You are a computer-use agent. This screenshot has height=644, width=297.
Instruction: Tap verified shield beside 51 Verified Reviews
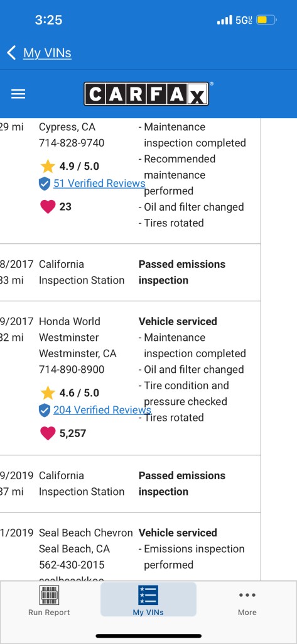tap(45, 184)
